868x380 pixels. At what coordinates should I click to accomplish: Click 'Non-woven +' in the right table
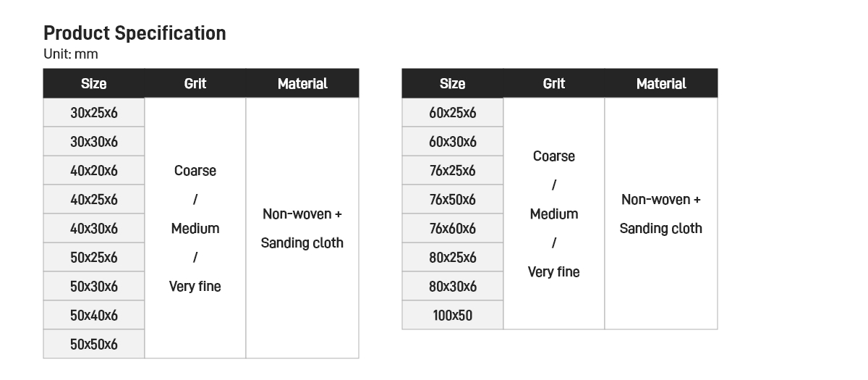click(x=660, y=200)
